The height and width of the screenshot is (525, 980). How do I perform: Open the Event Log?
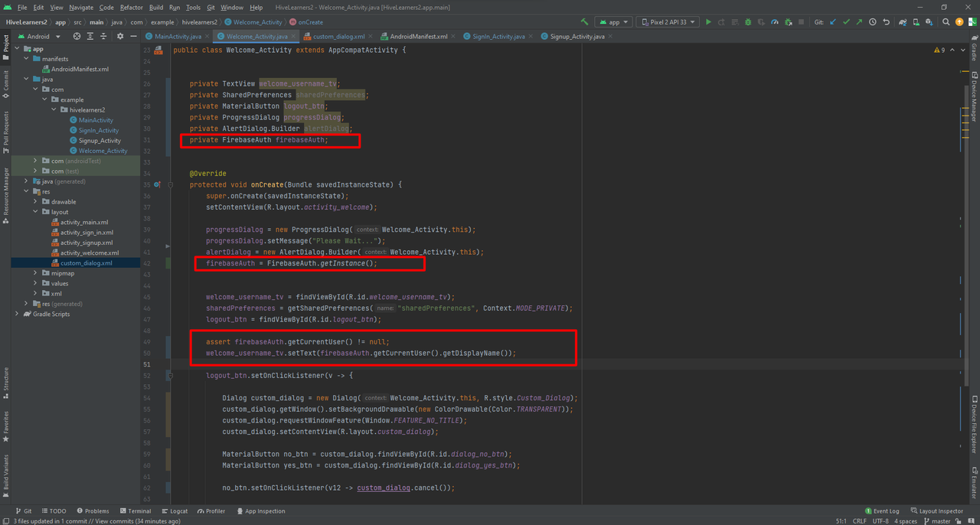882,511
